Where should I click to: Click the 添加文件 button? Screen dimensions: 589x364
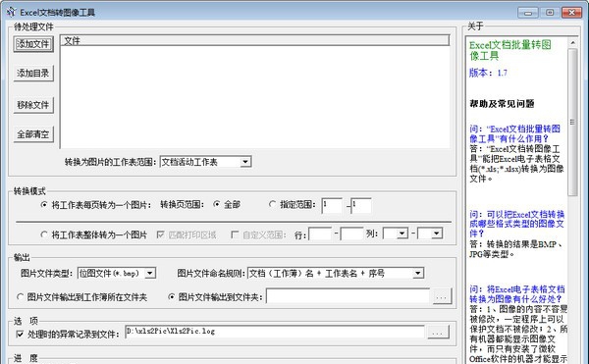pos(33,44)
